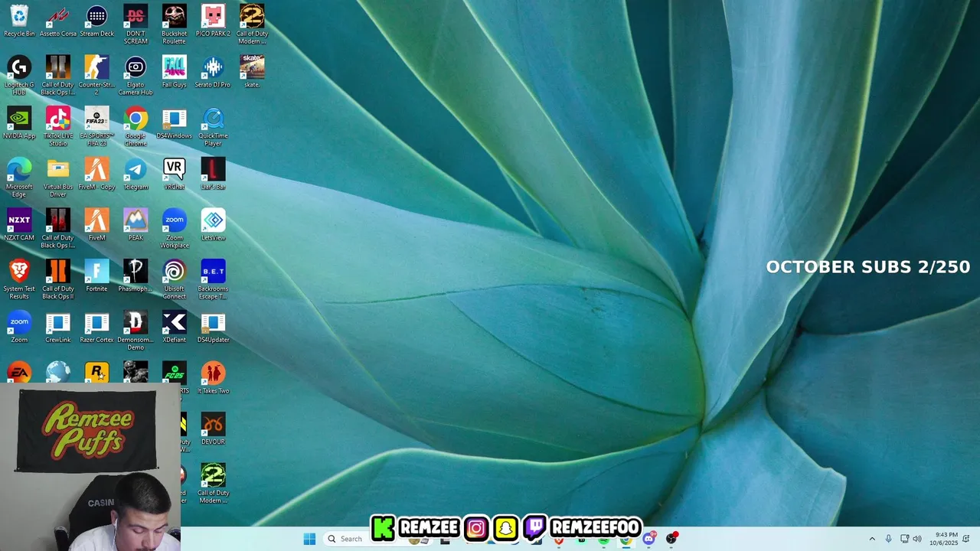Open the Liar's Bar game icon

point(213,174)
